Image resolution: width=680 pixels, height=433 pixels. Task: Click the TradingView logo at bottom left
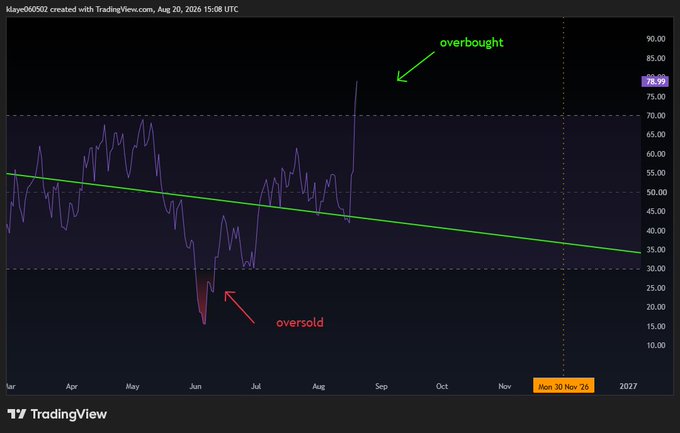57,414
